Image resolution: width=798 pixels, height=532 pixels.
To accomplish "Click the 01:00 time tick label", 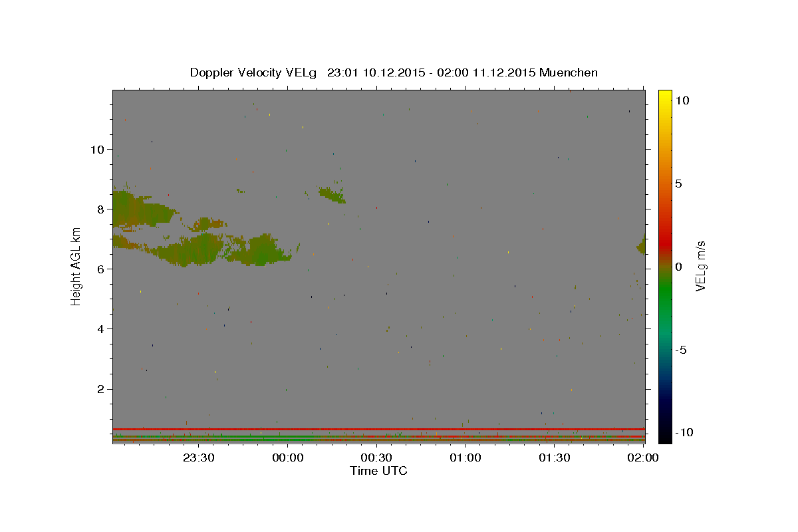I will coord(465,458).
